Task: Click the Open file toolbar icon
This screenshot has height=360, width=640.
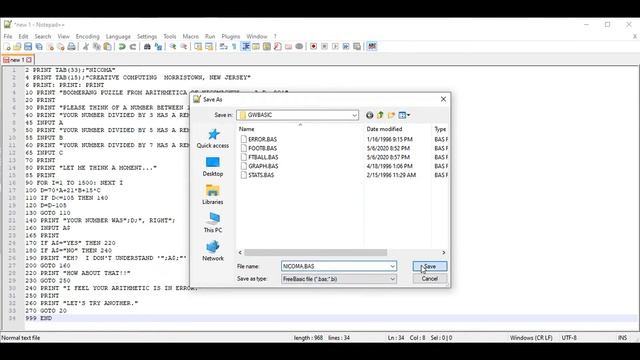Action: tap(17, 47)
